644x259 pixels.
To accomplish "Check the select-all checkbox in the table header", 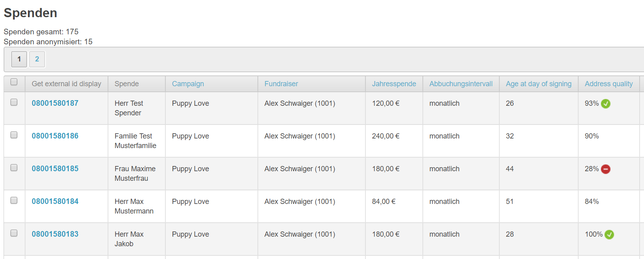I will (14, 81).
